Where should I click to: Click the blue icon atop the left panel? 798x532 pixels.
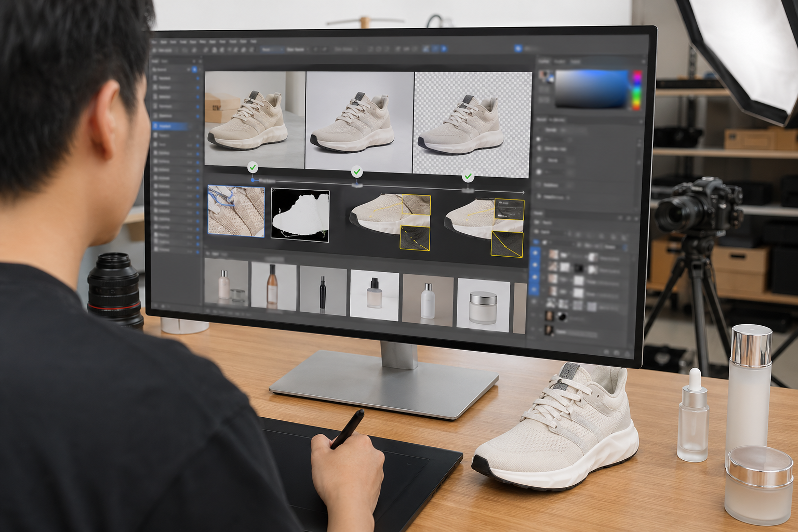195,69
